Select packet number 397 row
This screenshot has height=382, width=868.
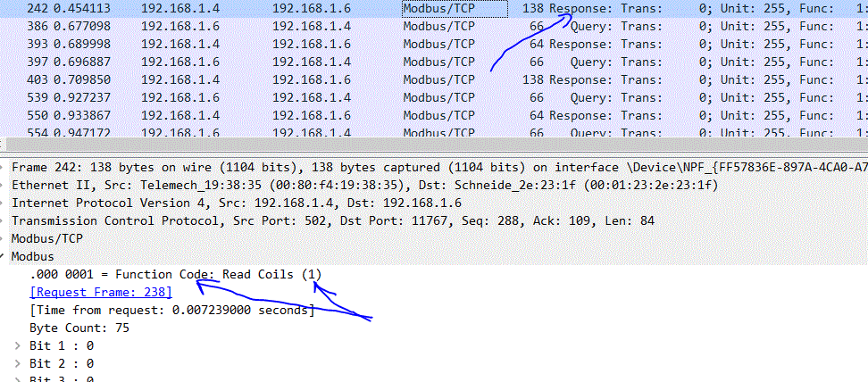pyautogui.click(x=434, y=62)
